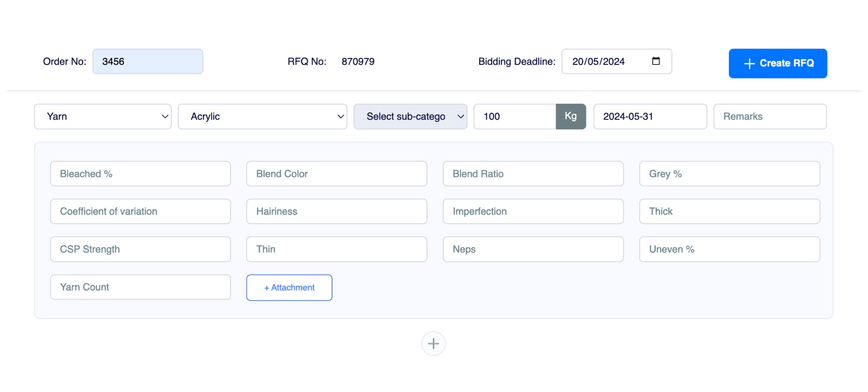Focus the Bleached % input

pyautogui.click(x=140, y=174)
